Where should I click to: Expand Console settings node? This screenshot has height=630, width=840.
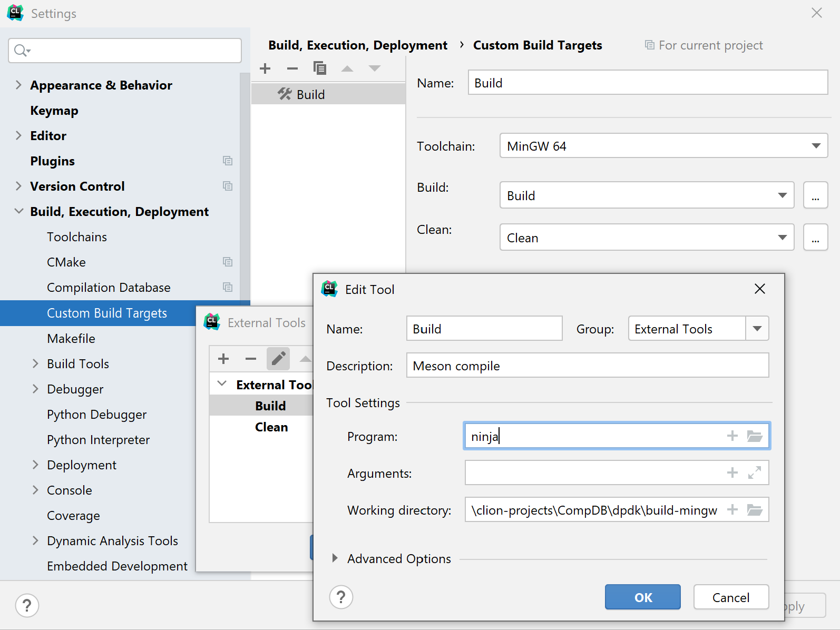[35, 490]
